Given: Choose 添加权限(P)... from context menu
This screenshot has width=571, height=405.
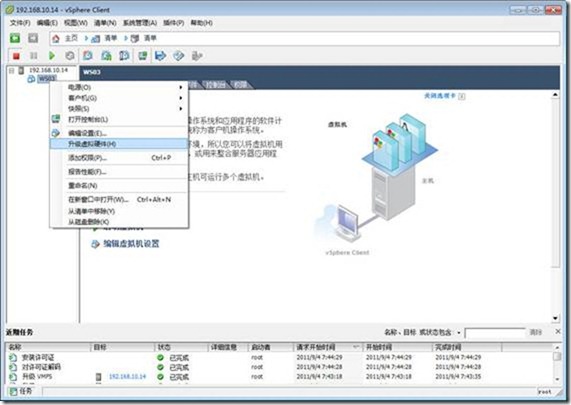Looking at the screenshot, I should pyautogui.click(x=119, y=158).
